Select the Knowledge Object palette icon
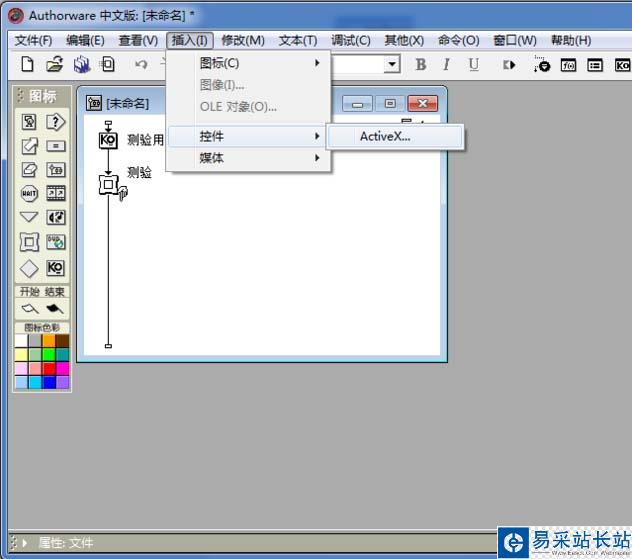This screenshot has width=632, height=559. pos(56,268)
